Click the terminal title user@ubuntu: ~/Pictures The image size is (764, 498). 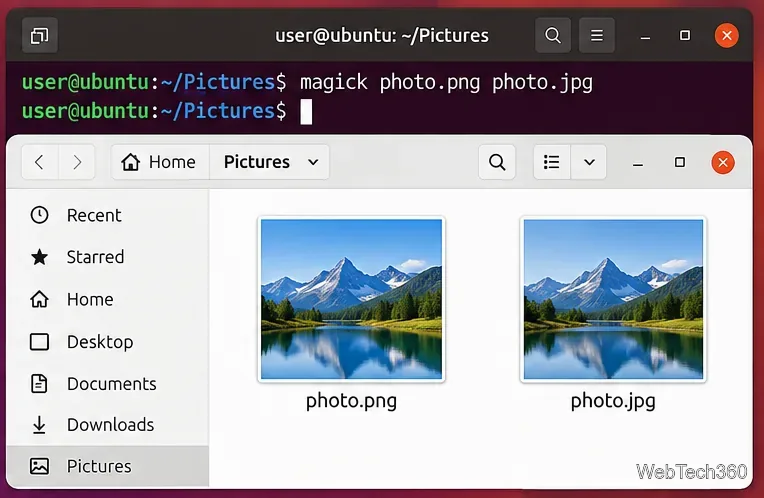tap(382, 36)
